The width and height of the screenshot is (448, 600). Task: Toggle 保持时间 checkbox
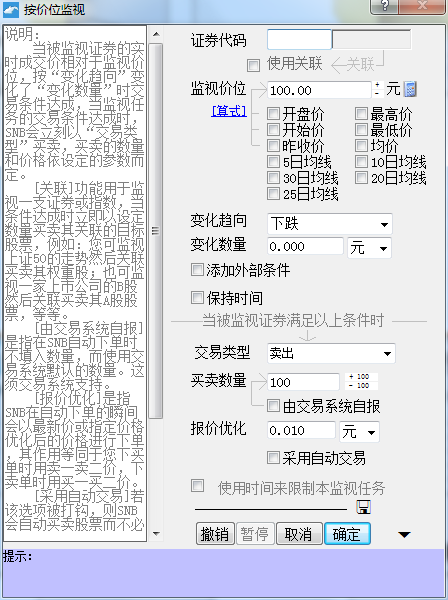(x=197, y=298)
